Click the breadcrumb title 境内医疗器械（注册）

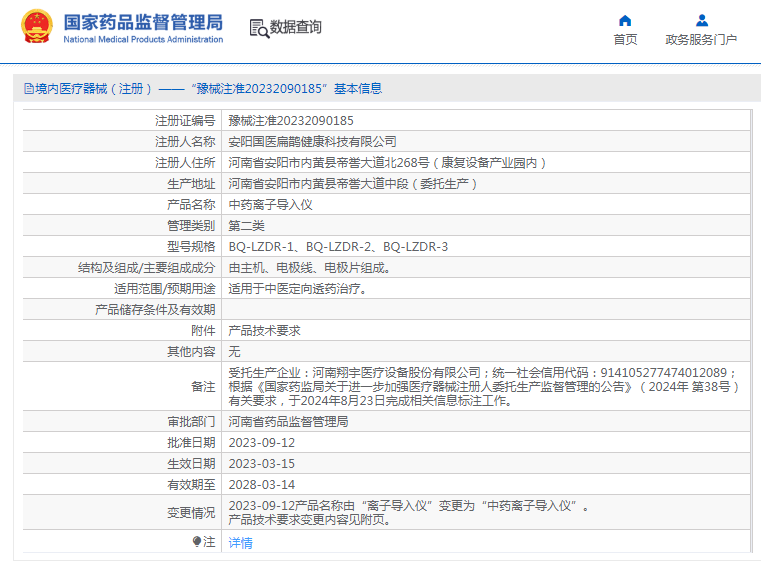93,89
